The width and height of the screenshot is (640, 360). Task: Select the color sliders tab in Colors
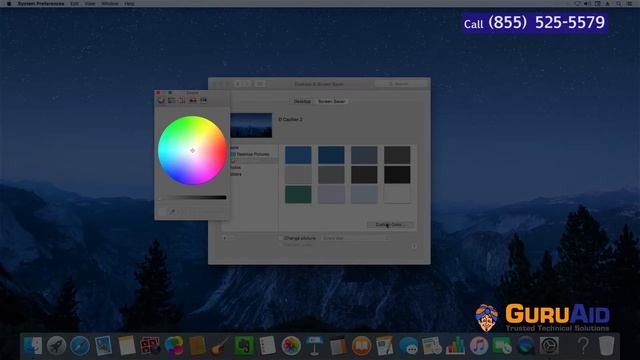tap(172, 100)
